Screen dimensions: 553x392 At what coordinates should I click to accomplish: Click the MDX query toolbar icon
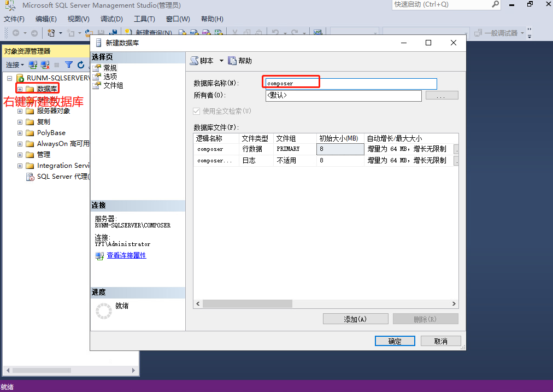(195, 33)
